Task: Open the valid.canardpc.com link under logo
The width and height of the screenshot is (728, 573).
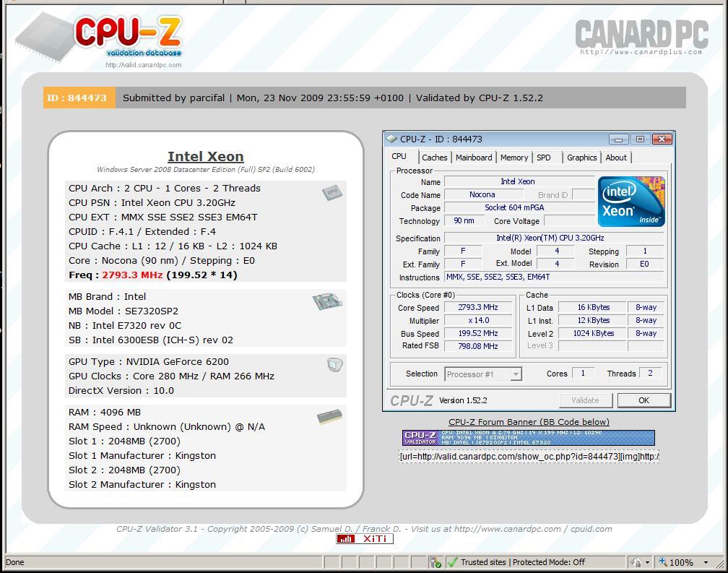Action: coord(144,65)
